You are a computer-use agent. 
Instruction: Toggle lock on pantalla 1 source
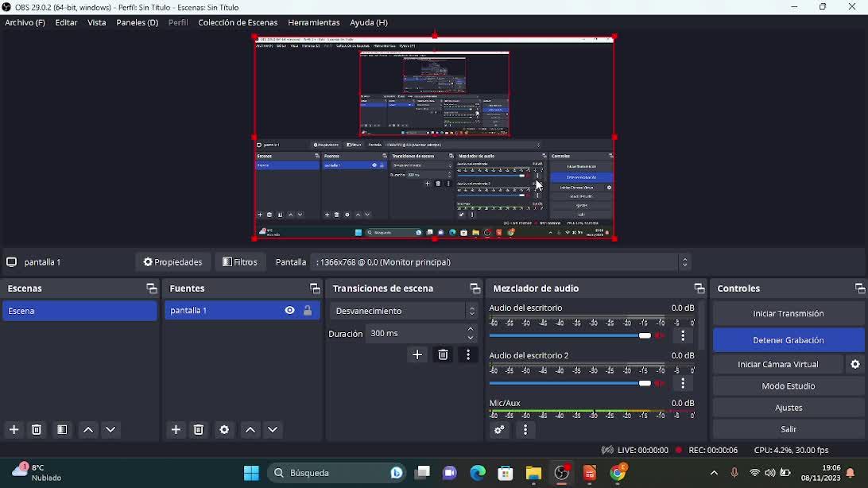pyautogui.click(x=308, y=311)
